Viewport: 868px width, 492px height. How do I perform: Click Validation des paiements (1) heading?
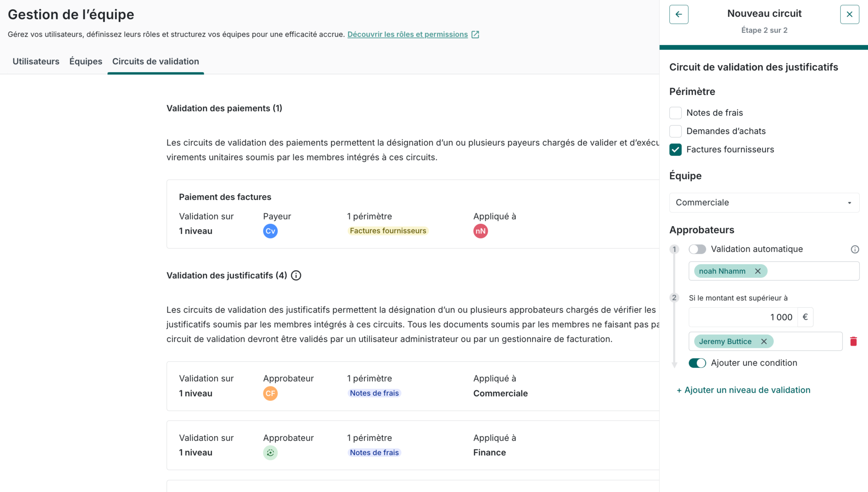pos(224,108)
